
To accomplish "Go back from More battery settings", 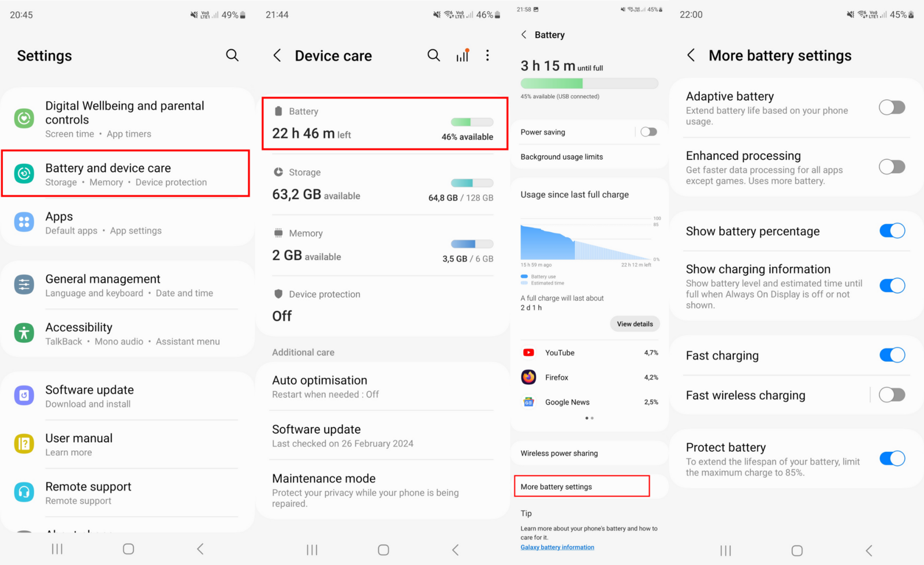I will click(x=691, y=55).
